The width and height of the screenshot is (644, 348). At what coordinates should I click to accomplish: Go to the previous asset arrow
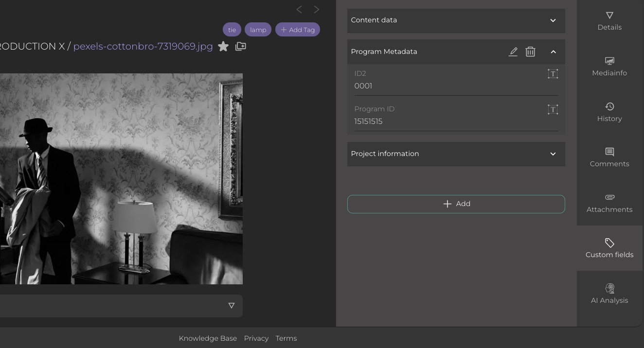point(299,9)
